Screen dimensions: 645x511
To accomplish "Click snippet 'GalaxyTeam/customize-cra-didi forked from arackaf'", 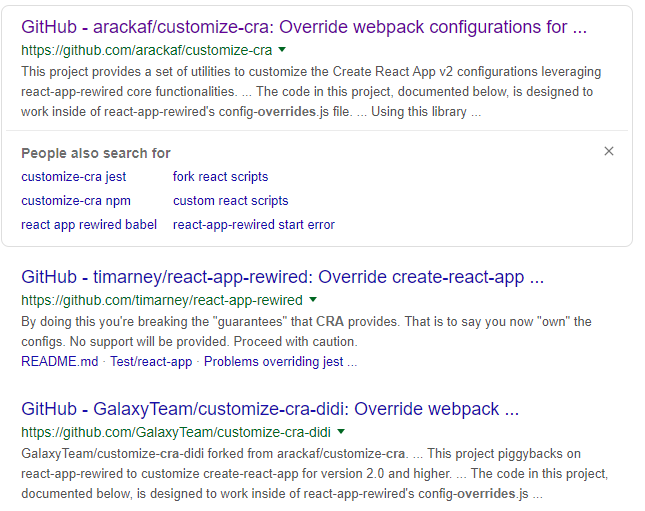I will click(315, 474).
